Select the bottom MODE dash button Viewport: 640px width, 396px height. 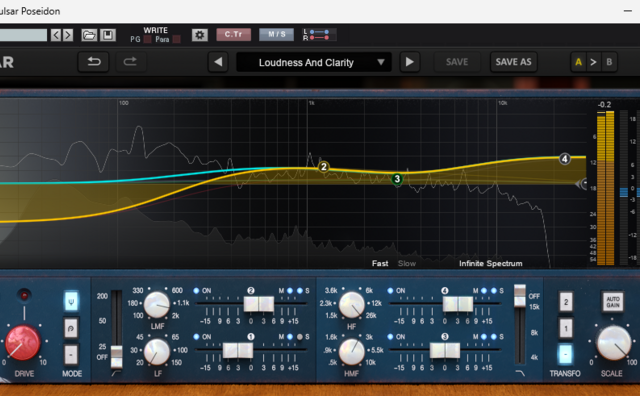click(x=71, y=355)
